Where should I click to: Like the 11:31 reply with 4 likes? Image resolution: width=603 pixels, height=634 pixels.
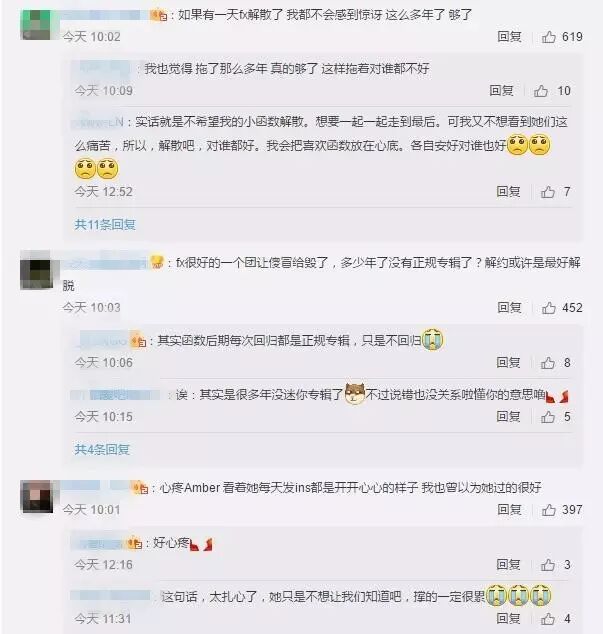(x=548, y=619)
